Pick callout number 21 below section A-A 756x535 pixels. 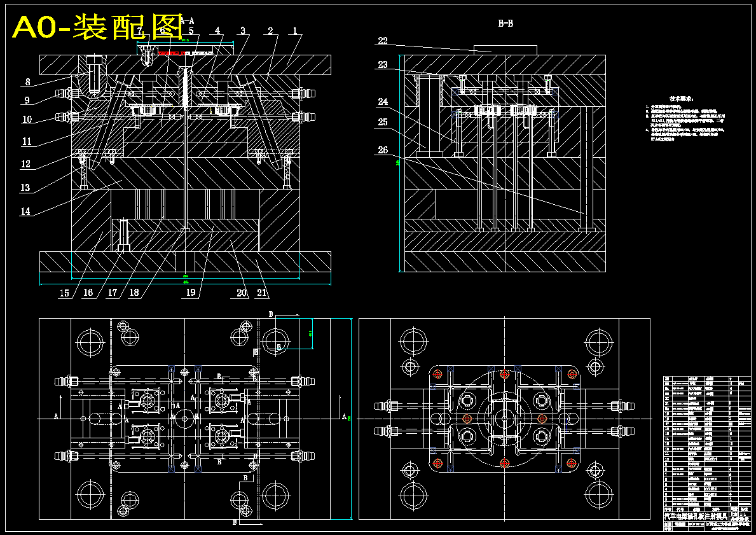point(263,293)
